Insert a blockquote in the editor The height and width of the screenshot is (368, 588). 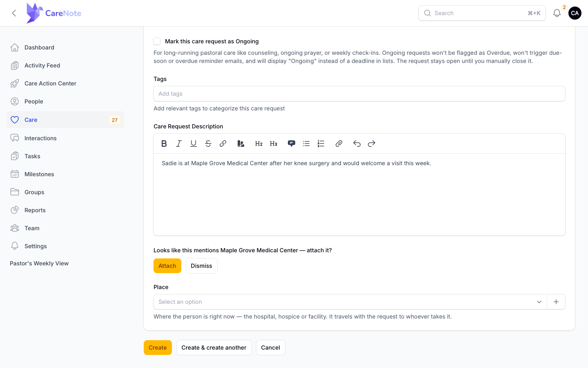pos(292,144)
